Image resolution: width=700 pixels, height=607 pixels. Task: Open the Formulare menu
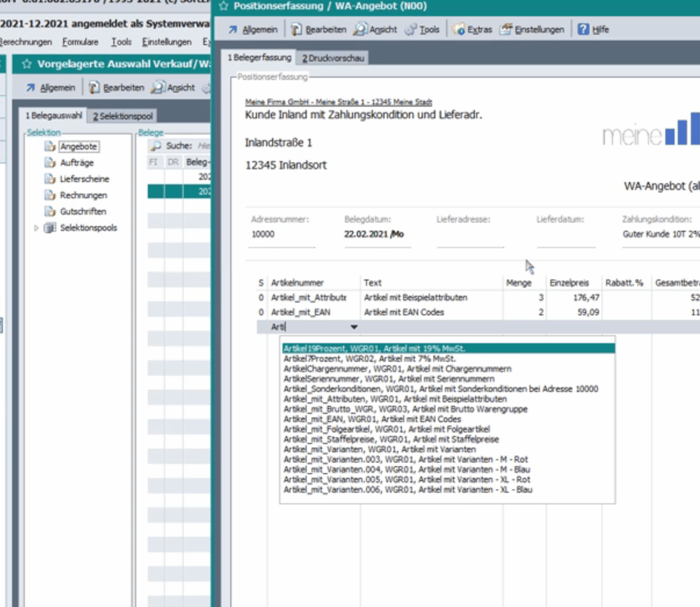click(80, 42)
